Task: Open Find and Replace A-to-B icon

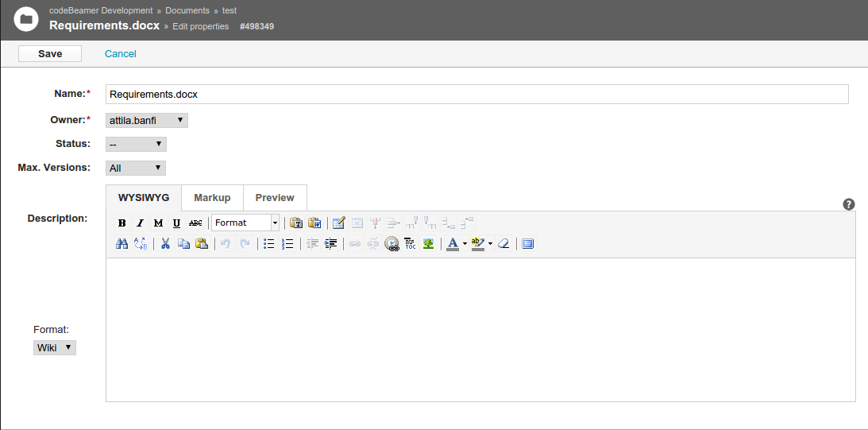Action: 141,243
